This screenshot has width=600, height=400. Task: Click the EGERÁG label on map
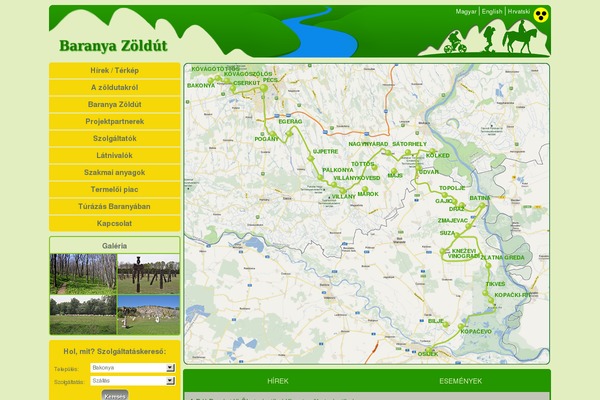pyautogui.click(x=290, y=122)
